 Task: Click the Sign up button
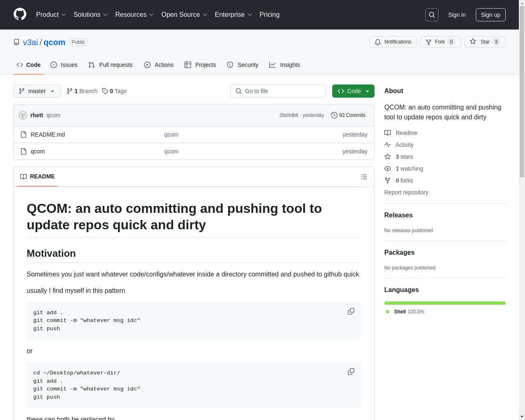click(491, 15)
